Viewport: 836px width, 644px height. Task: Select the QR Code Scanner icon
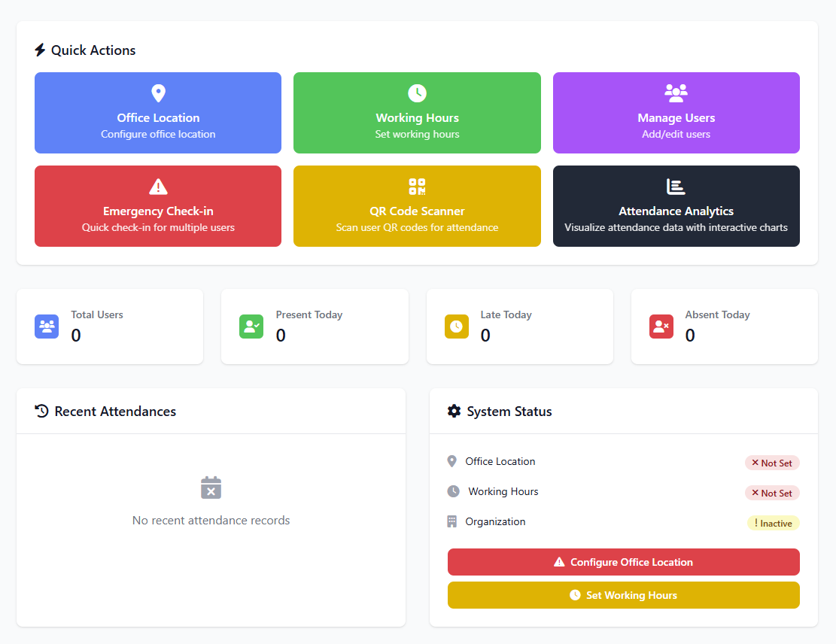[x=417, y=186]
